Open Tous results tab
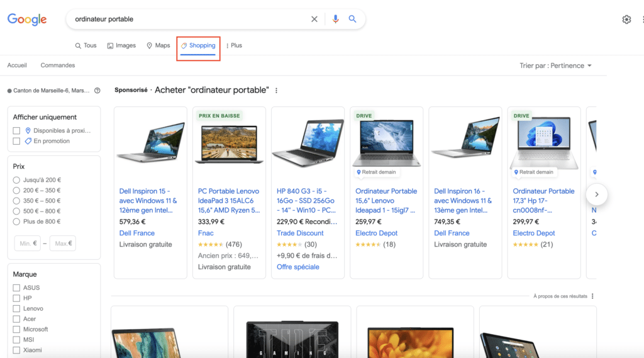Screen dimensions: 644x358 (86, 46)
